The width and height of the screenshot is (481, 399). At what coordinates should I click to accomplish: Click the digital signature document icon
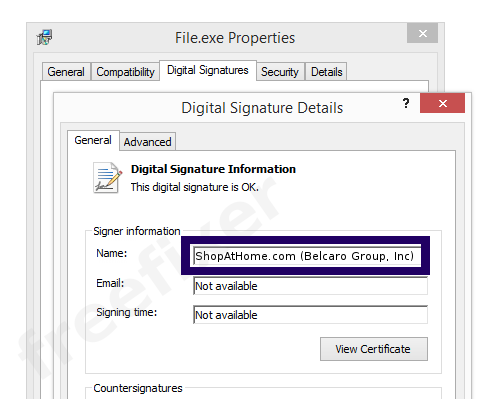point(108,178)
